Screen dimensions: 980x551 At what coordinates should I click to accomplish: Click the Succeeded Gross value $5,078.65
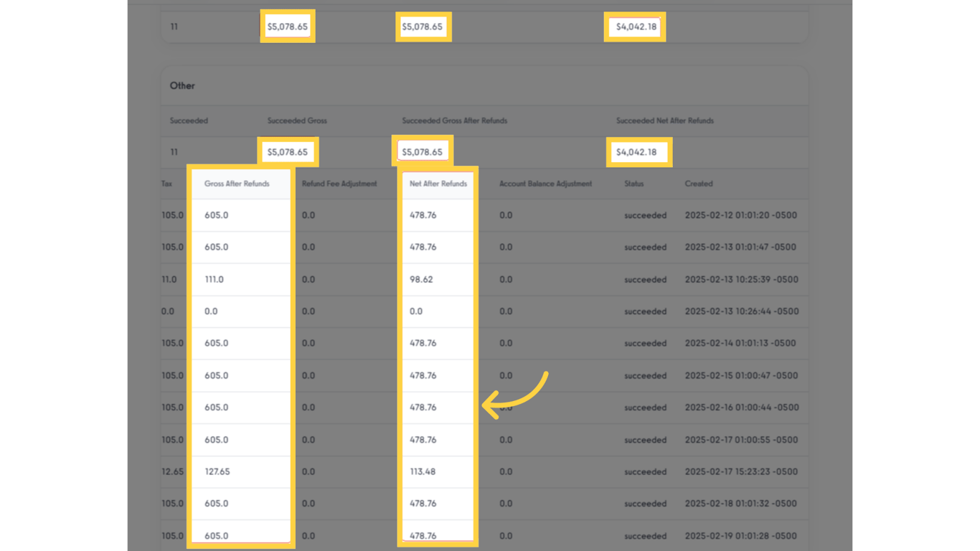pos(287,151)
